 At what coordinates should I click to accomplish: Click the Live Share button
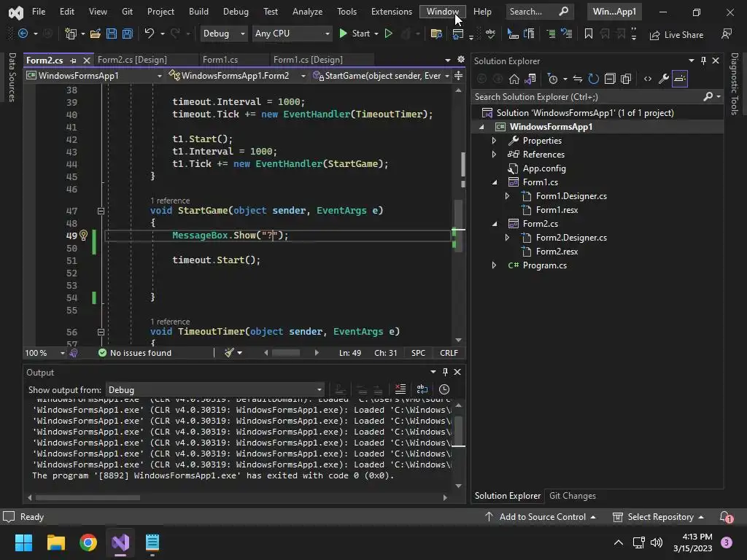click(676, 34)
